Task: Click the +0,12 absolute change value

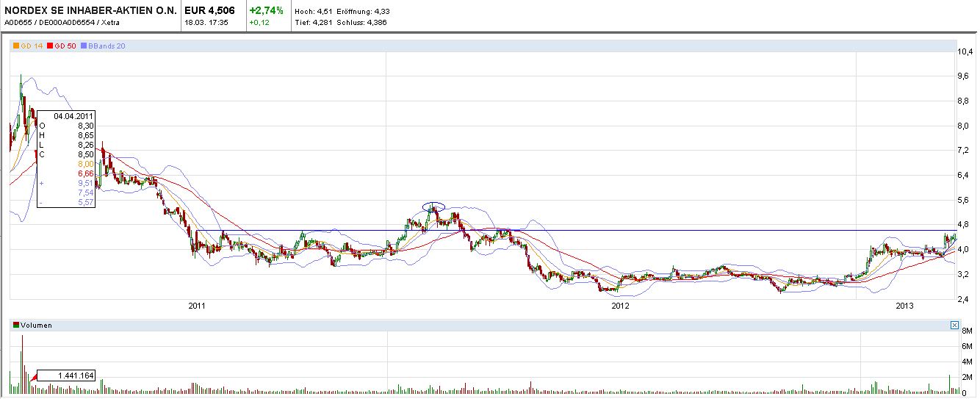Action: click(259, 22)
